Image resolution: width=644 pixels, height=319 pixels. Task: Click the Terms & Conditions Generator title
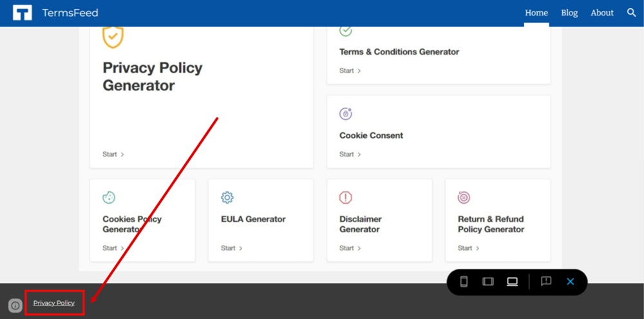[x=399, y=52]
